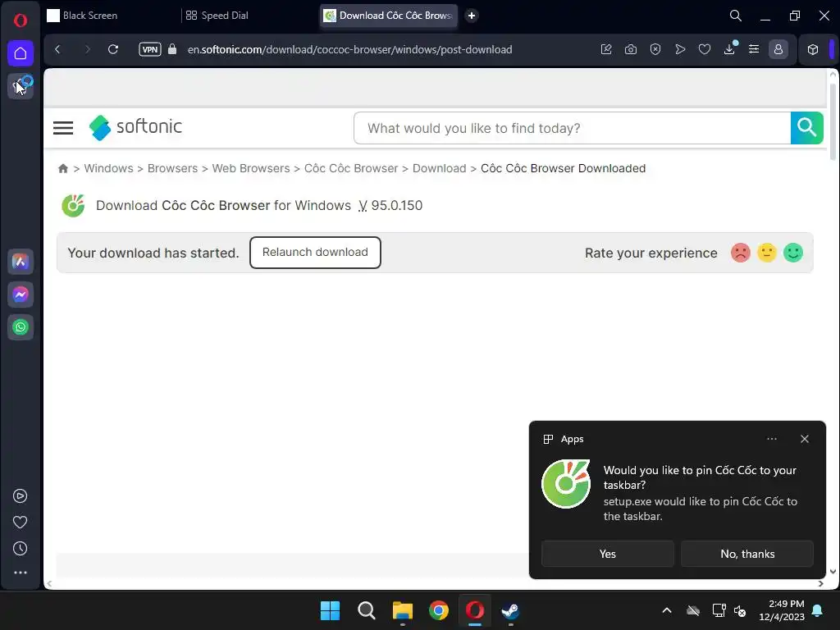Expand the hidden system tray icons
The image size is (840, 630).
667,610
